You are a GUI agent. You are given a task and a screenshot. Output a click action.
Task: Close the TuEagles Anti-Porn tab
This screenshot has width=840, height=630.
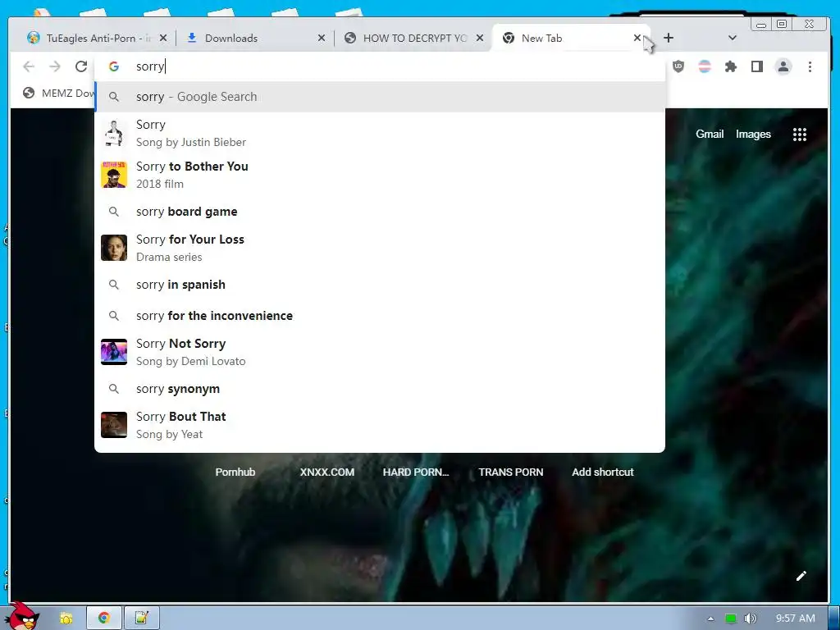[x=163, y=38]
